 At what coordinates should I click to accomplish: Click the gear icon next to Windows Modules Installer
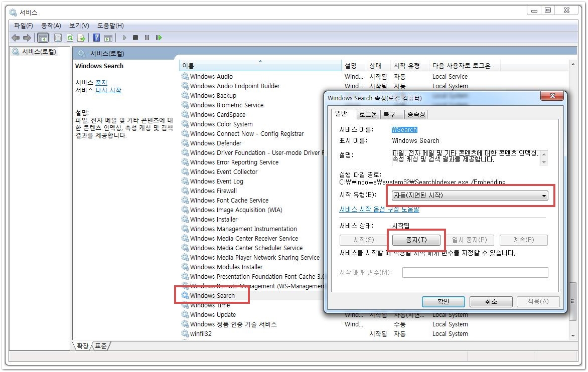(185, 267)
